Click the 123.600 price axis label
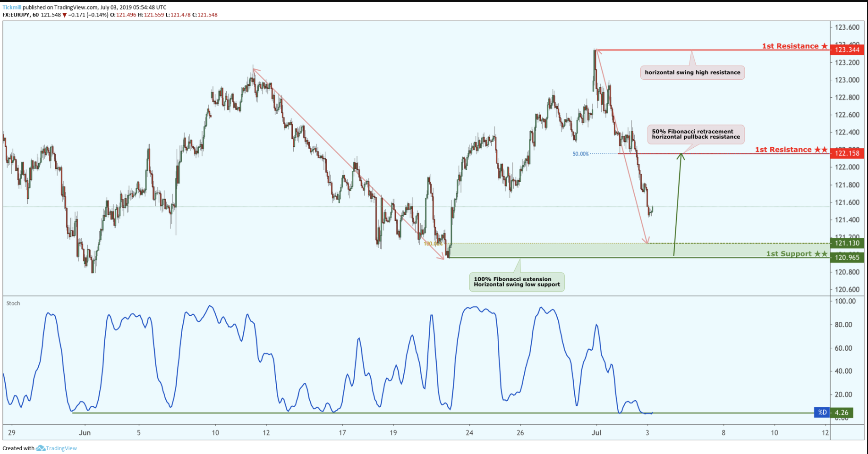868x454 pixels. click(847, 27)
